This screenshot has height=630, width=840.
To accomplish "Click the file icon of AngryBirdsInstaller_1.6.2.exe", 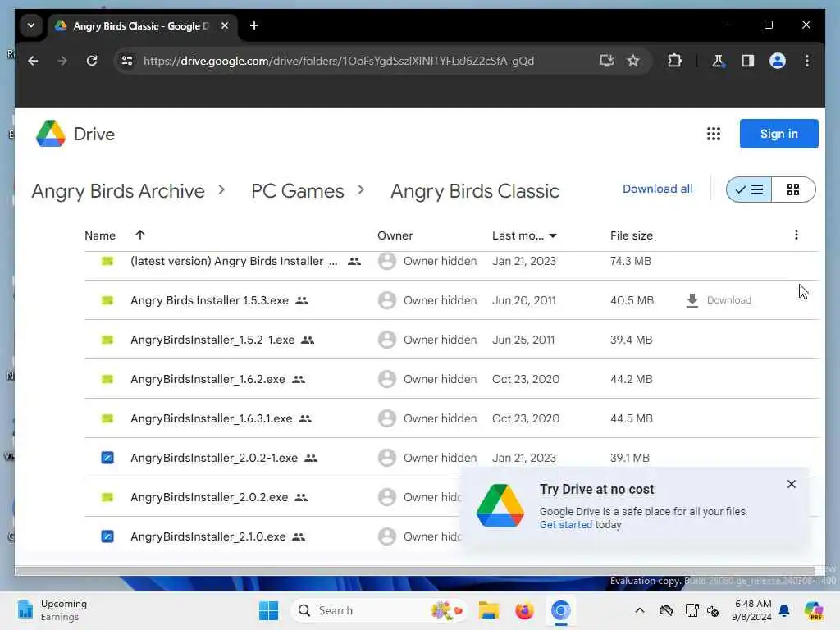I will [x=107, y=379].
